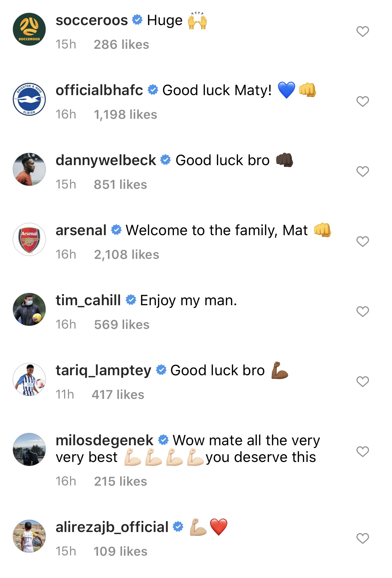Tap the alirezajb_official username

[x=112, y=527]
